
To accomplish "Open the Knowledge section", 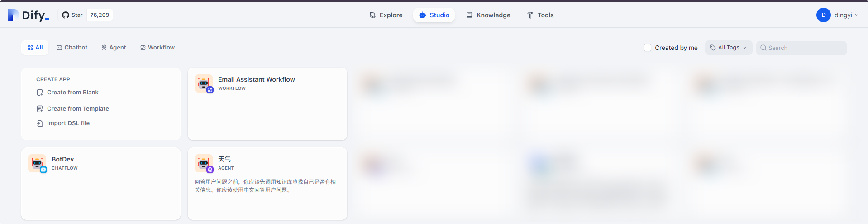I will 488,15.
